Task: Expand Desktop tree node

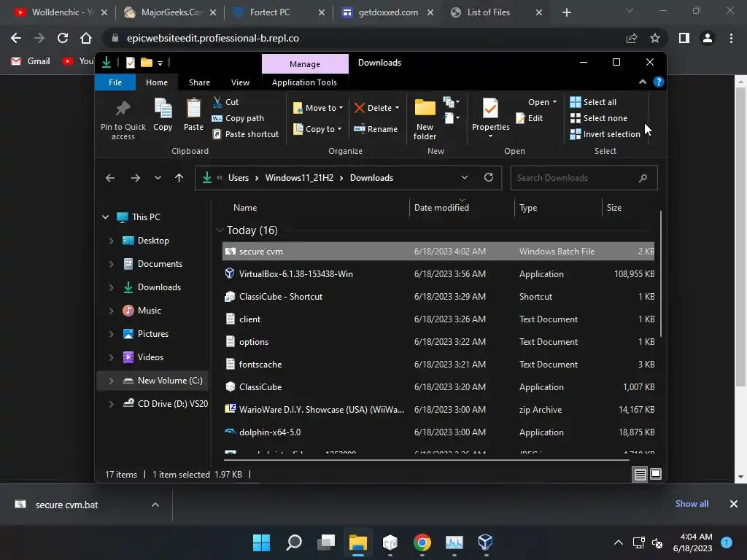Action: pos(111,241)
